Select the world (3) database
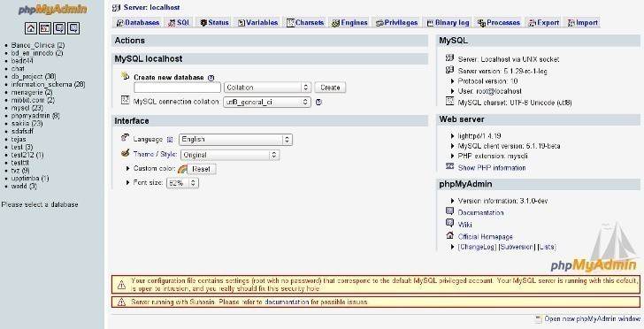 tap(24, 186)
